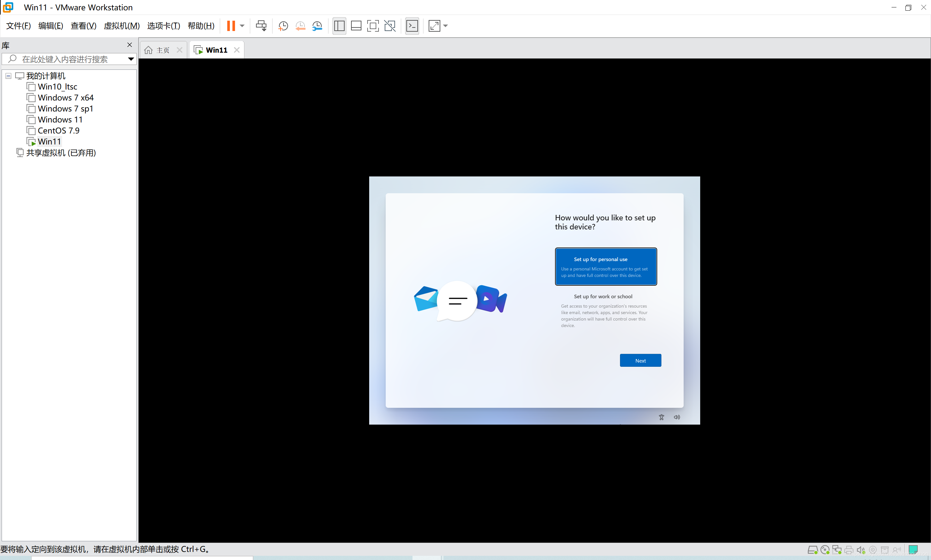This screenshot has height=560, width=931.
Task: Switch to the Win11 tab
Action: point(217,50)
